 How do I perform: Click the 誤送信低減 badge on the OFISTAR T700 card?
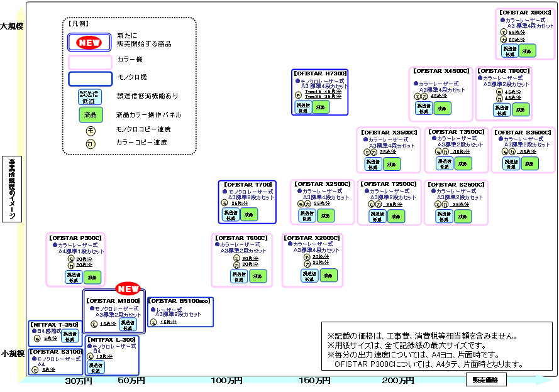[231, 215]
